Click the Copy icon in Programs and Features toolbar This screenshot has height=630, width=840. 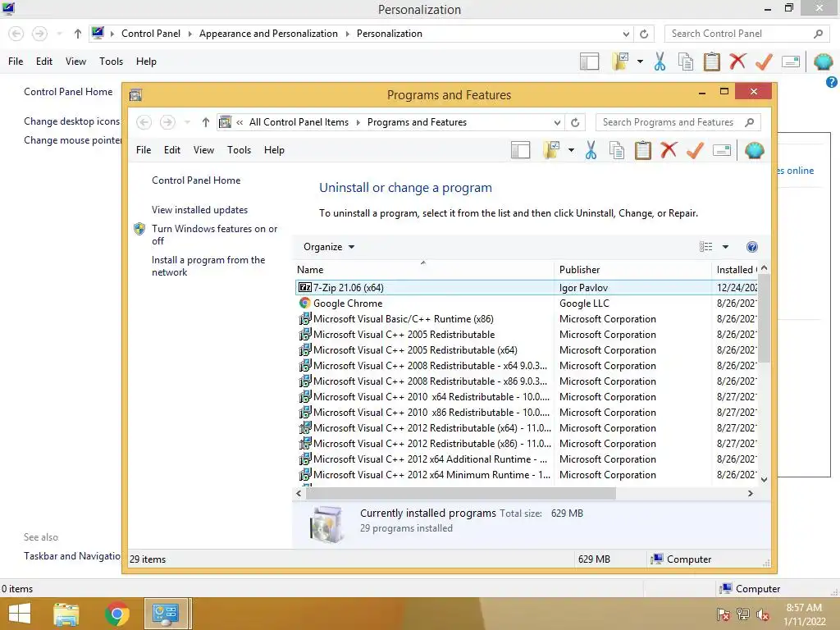(x=617, y=151)
